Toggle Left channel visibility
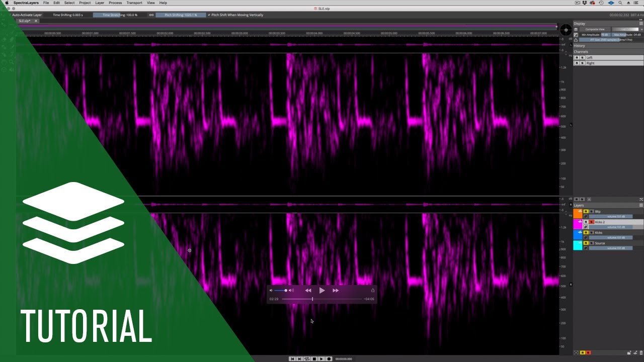 [x=577, y=58]
